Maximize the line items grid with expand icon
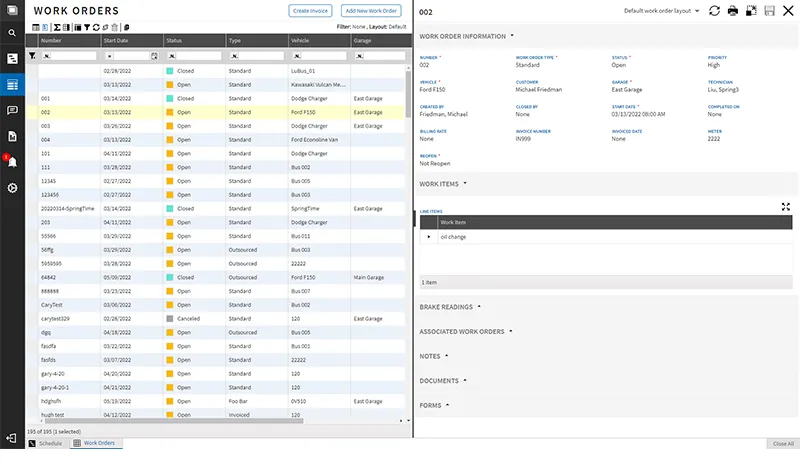This screenshot has height=469, width=800. click(x=786, y=206)
